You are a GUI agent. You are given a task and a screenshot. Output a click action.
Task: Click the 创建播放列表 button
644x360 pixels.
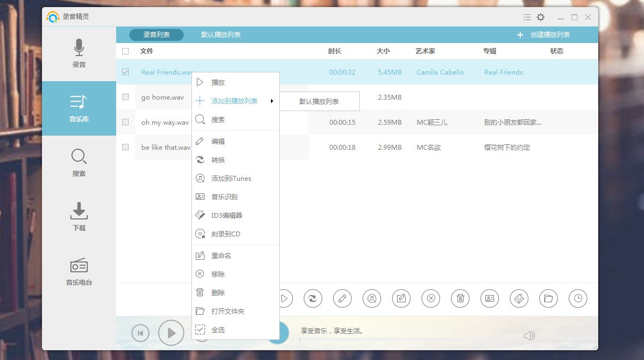coord(543,35)
